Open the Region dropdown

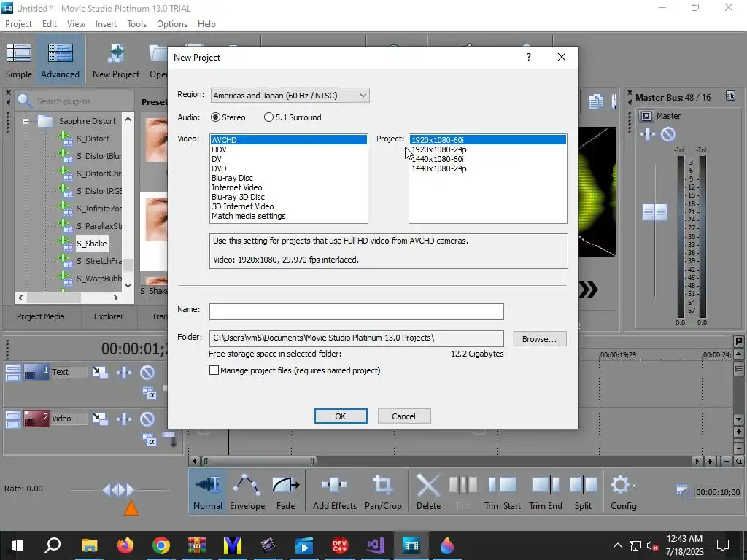coord(290,96)
